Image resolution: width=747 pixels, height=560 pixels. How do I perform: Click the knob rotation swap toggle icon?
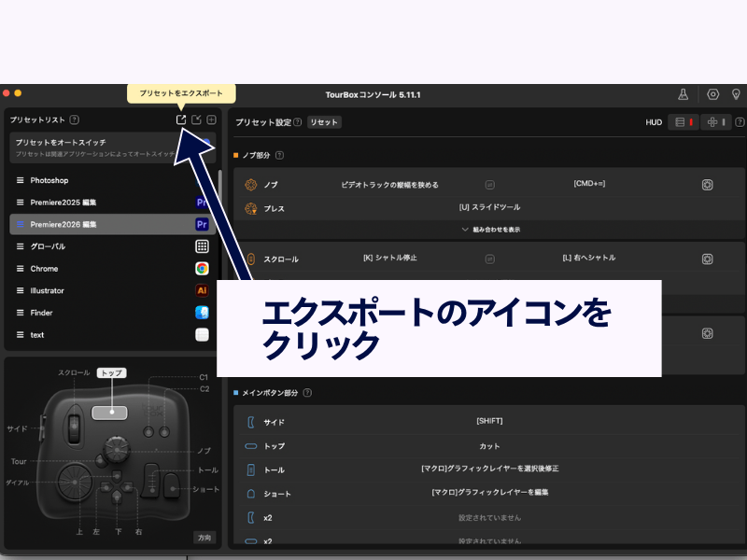(x=489, y=185)
